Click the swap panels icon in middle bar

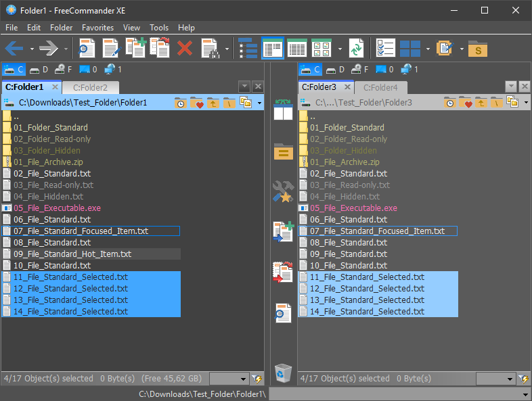(x=283, y=110)
